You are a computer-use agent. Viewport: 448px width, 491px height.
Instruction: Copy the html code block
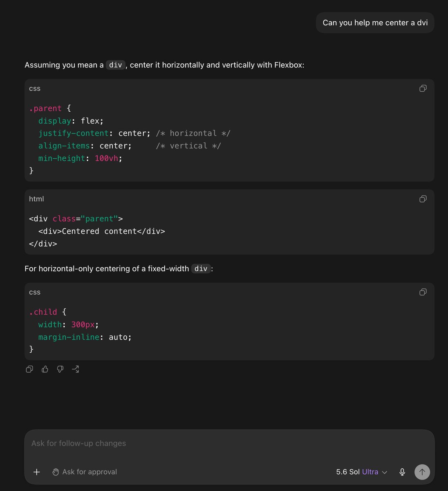[x=423, y=199]
